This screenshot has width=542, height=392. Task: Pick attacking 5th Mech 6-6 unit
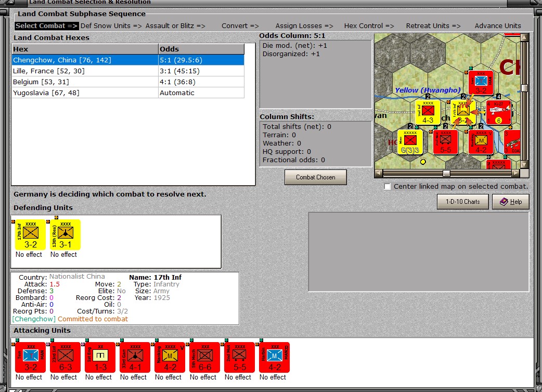204,357
